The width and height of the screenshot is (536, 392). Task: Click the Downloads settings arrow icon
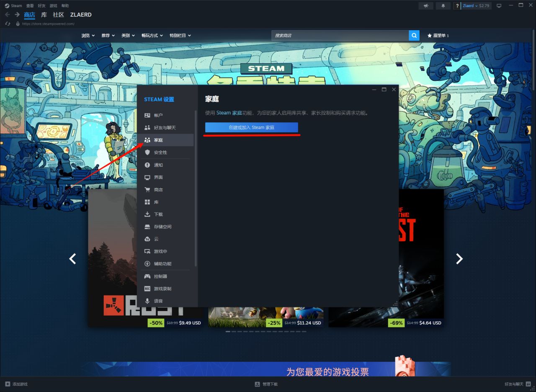[x=147, y=214]
